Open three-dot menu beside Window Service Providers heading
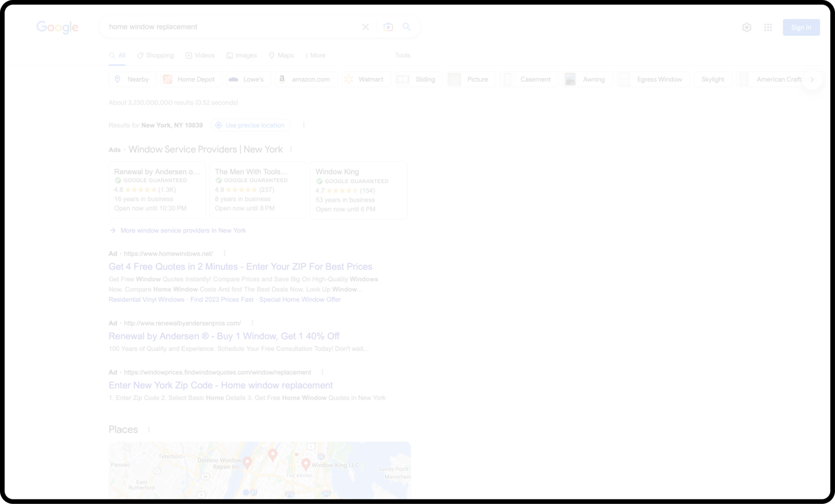Image resolution: width=835 pixels, height=504 pixels. tap(291, 149)
